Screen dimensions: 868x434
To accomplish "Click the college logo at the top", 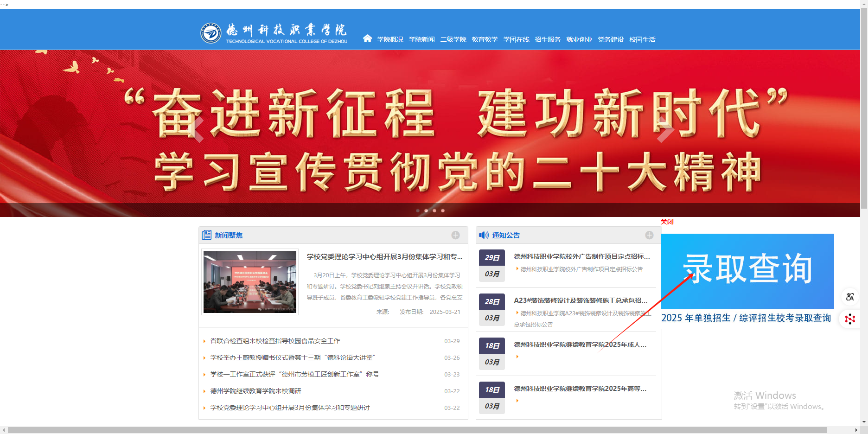I will pos(211,32).
